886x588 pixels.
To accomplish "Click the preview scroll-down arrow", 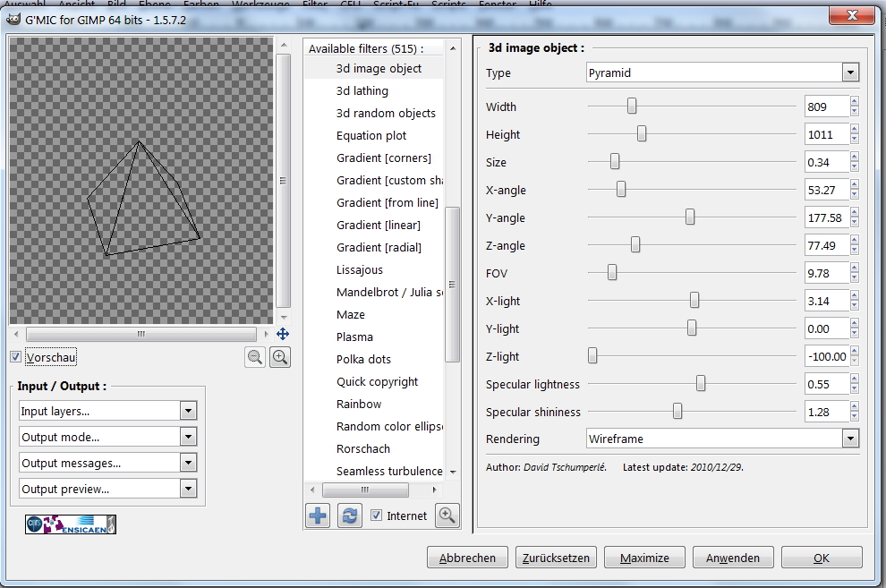I will [283, 318].
